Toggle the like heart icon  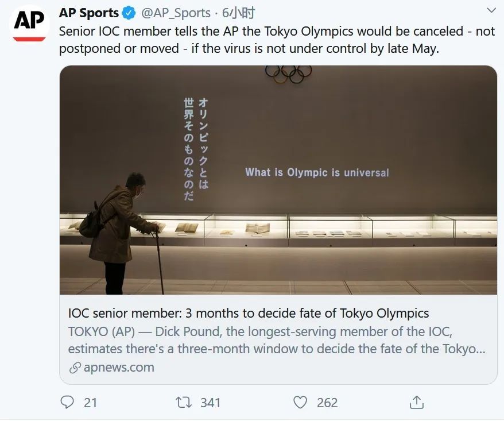point(300,402)
